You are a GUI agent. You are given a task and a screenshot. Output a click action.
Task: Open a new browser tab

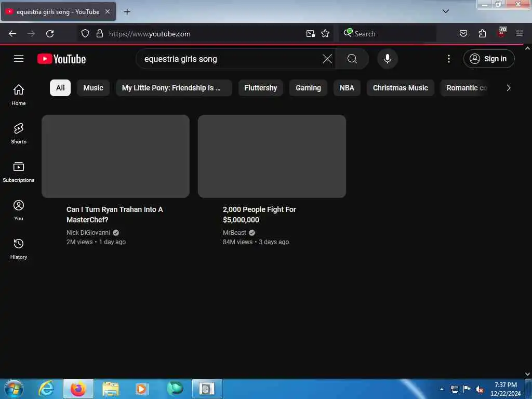pyautogui.click(x=127, y=12)
